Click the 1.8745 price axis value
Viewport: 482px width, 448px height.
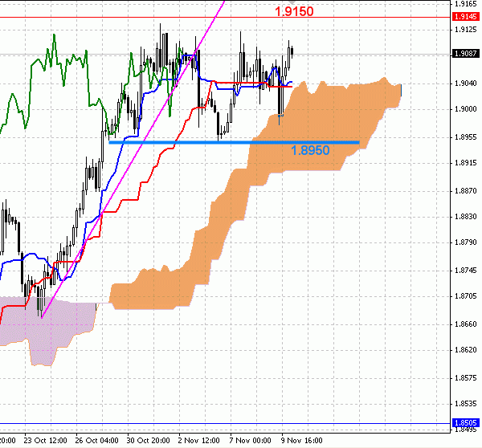pyautogui.click(x=465, y=271)
